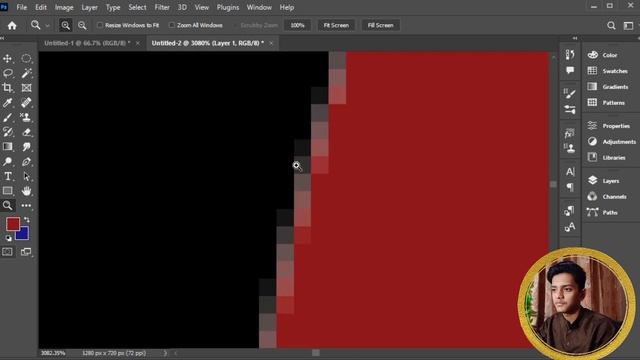640x360 pixels.
Task: Select the Healing Brush tool
Action: (26, 102)
